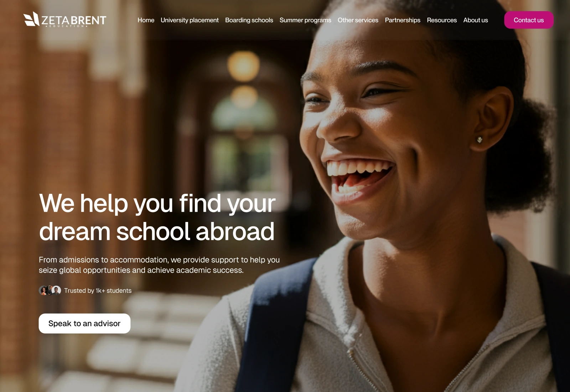Open the Summer programs nav link
The image size is (570, 392).
[x=305, y=20]
